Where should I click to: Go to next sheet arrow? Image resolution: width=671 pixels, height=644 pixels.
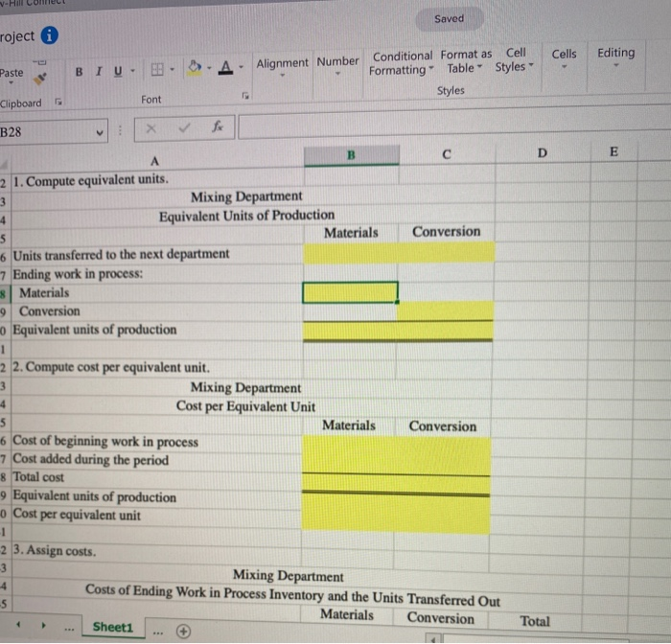click(43, 625)
